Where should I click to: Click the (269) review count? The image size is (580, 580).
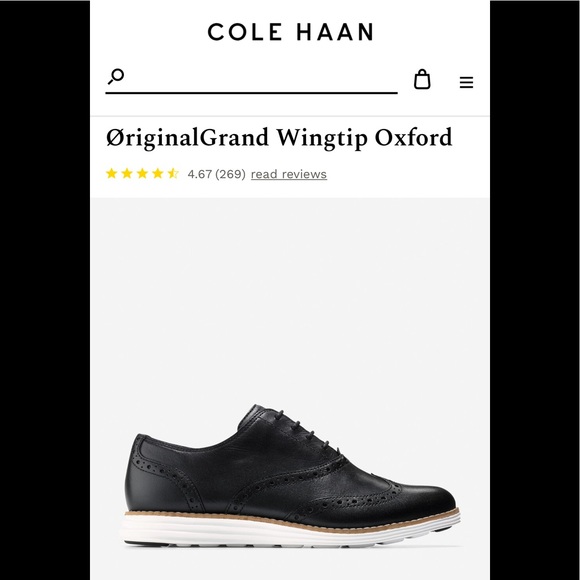click(230, 174)
